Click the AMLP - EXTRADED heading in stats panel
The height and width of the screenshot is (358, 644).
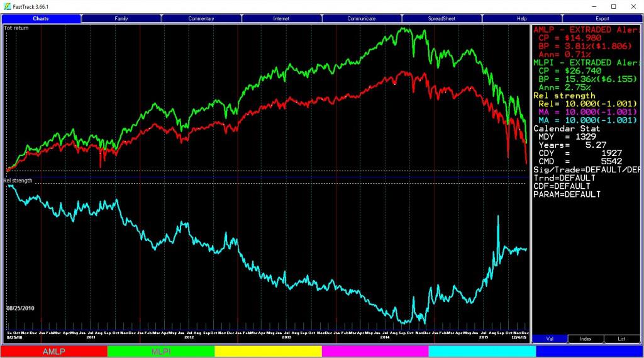587,30
